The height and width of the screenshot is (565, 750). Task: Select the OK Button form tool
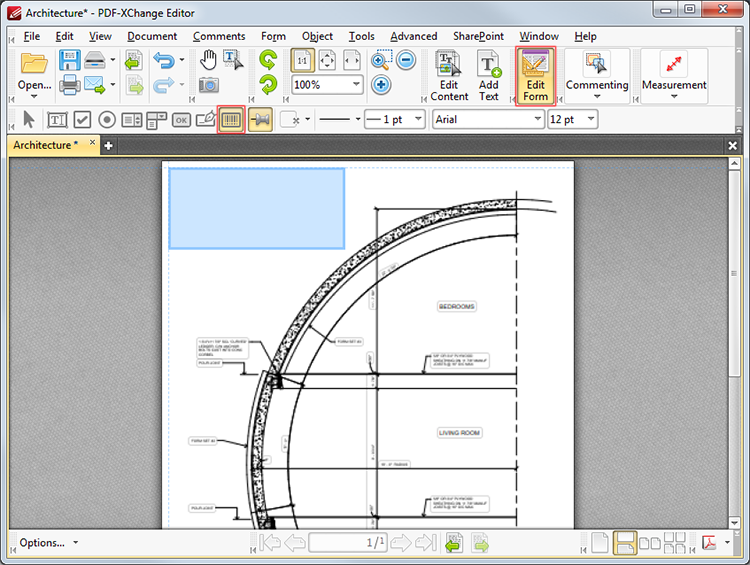pos(181,120)
